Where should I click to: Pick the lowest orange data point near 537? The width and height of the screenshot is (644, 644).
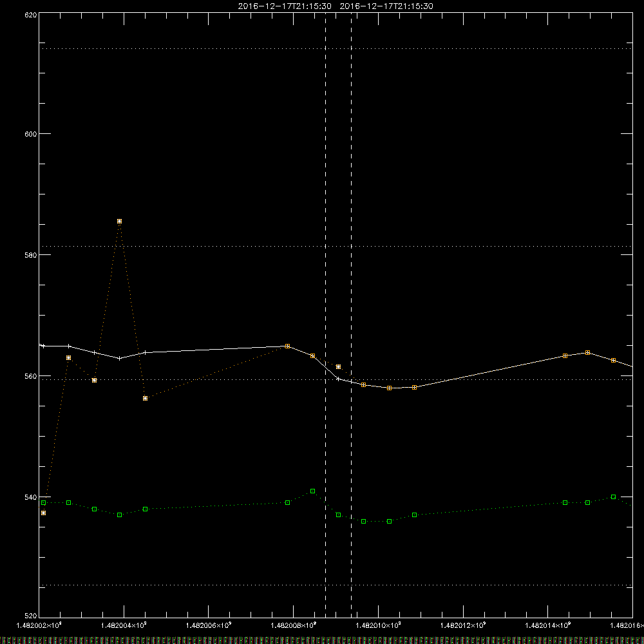[44, 513]
